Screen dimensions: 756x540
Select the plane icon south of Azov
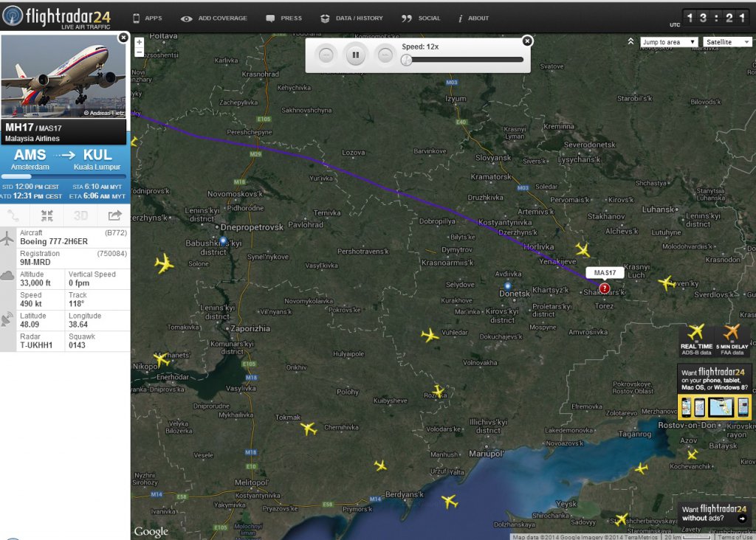point(693,454)
